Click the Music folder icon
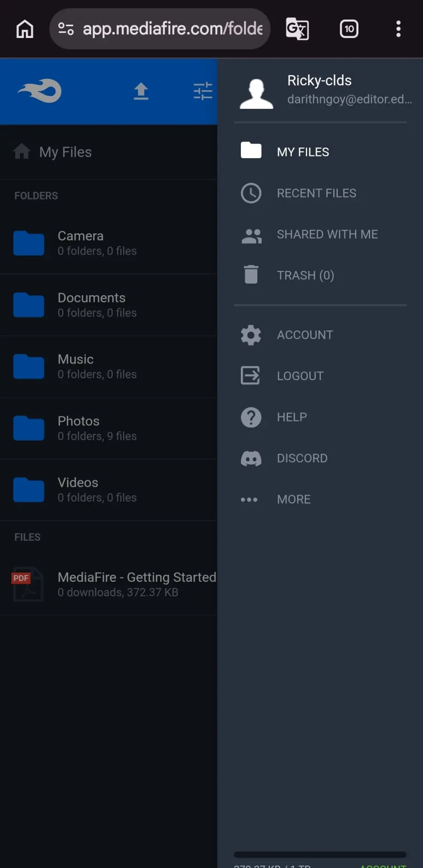 tap(29, 367)
